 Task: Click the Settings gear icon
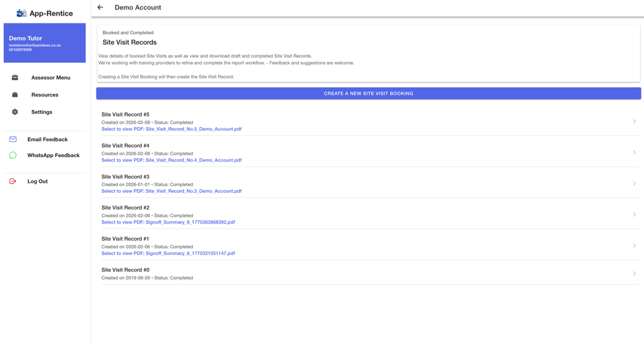(x=15, y=112)
